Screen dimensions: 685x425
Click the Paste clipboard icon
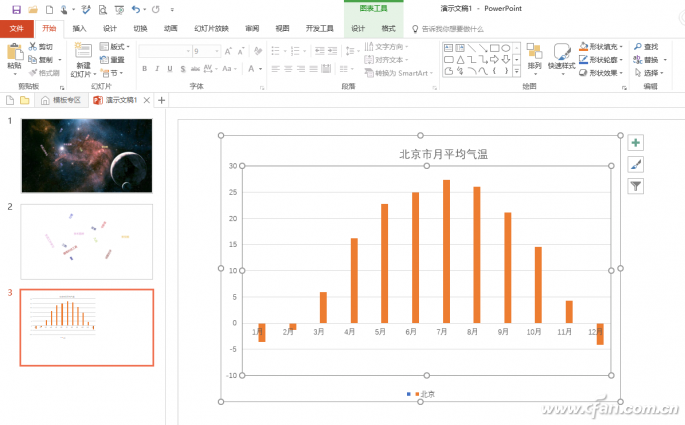(x=14, y=51)
